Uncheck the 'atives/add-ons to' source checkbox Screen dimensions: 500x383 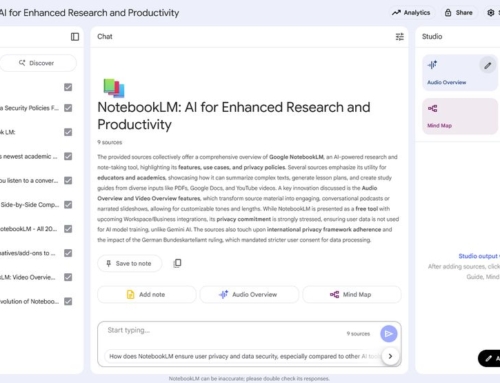tap(68, 253)
